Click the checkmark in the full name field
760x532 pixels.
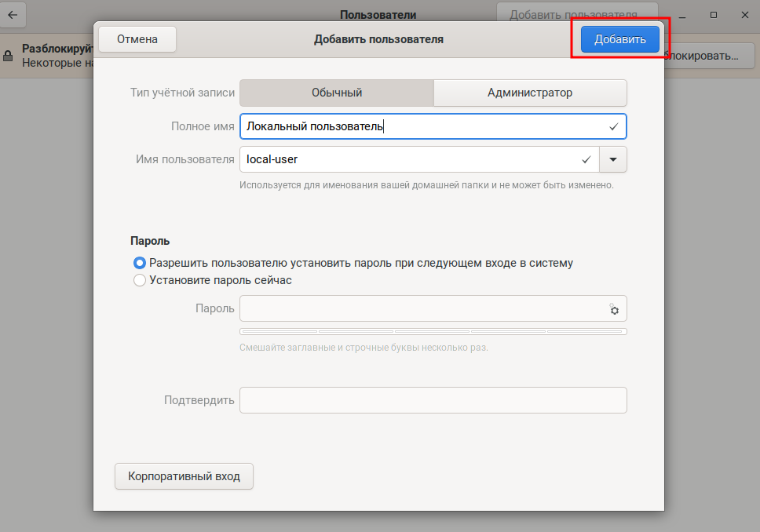point(613,126)
